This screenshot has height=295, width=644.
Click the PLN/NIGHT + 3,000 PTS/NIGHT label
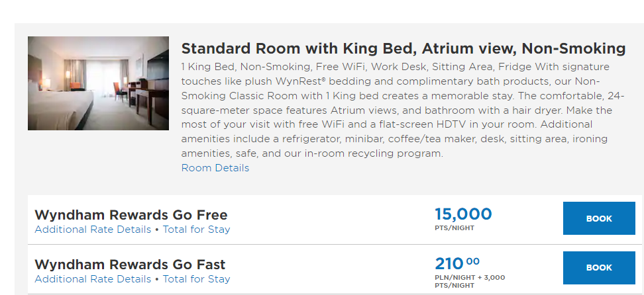[x=470, y=282]
